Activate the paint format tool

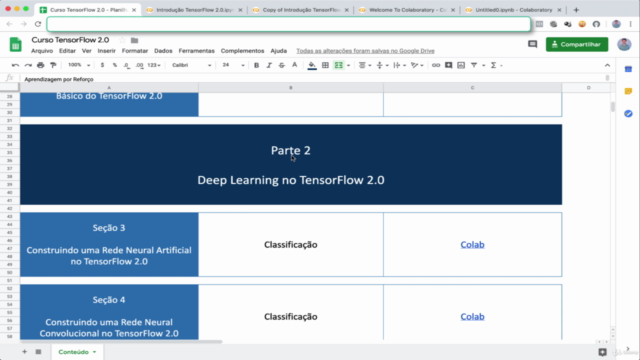click(x=53, y=65)
